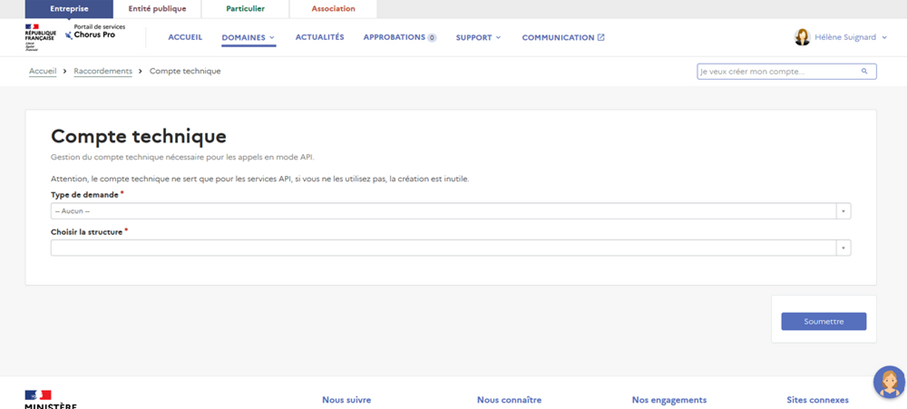Select the Association tab
Image resolution: width=907 pixels, height=409 pixels.
point(333,9)
